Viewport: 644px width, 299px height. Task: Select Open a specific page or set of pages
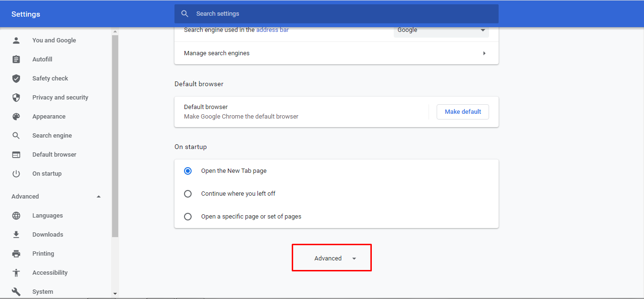pyautogui.click(x=187, y=216)
